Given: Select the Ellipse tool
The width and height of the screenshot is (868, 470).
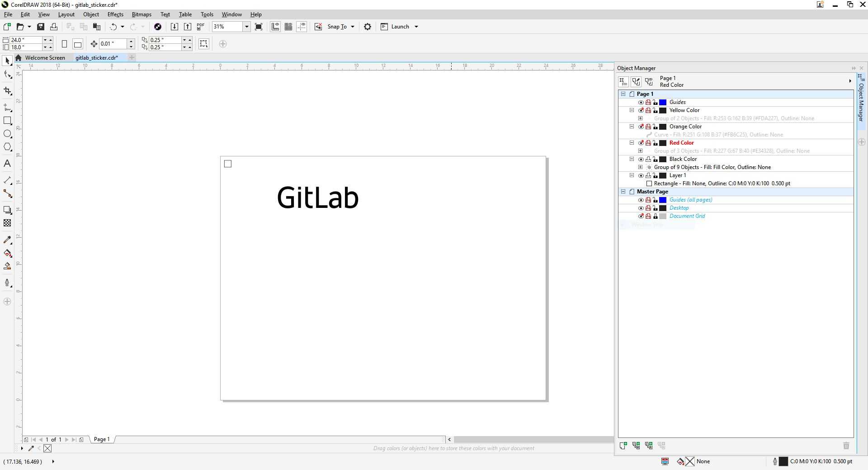Looking at the screenshot, I should [x=7, y=134].
